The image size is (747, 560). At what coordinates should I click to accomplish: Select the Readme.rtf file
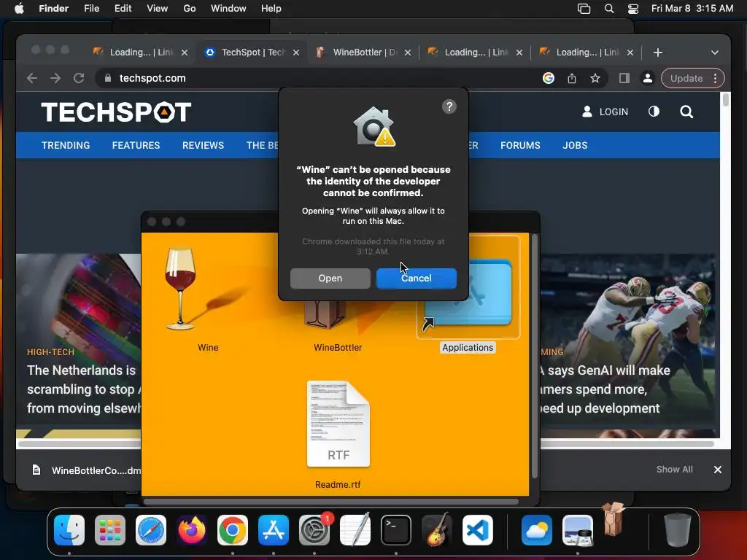[338, 424]
